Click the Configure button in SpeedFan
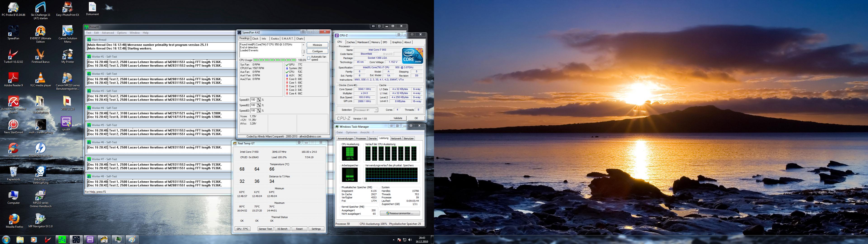The image size is (868, 244). tap(317, 52)
